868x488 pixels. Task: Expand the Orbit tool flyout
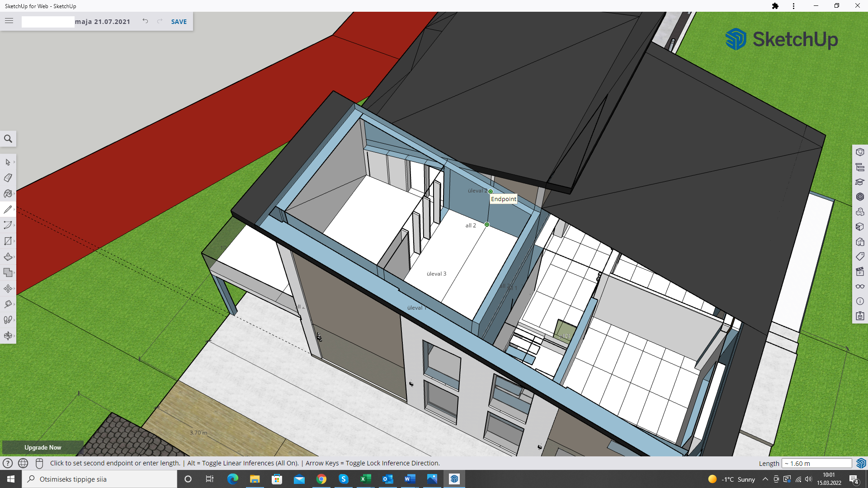coord(14,336)
